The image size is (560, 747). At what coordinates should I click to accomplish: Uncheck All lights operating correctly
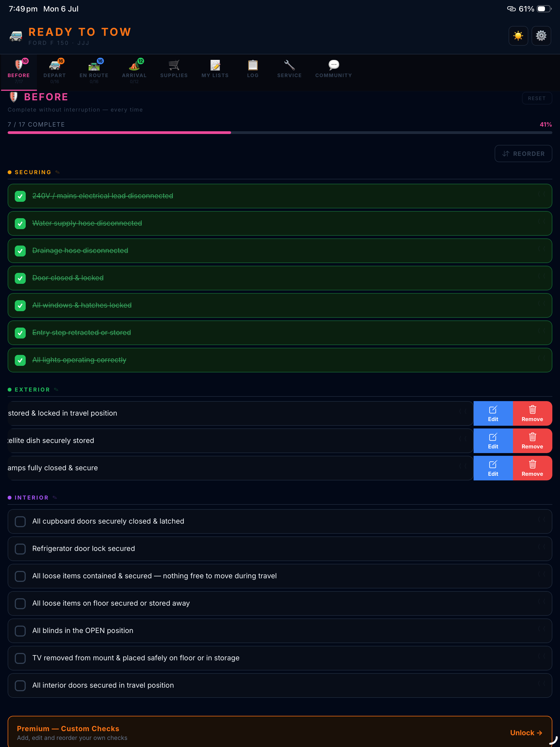point(20,360)
